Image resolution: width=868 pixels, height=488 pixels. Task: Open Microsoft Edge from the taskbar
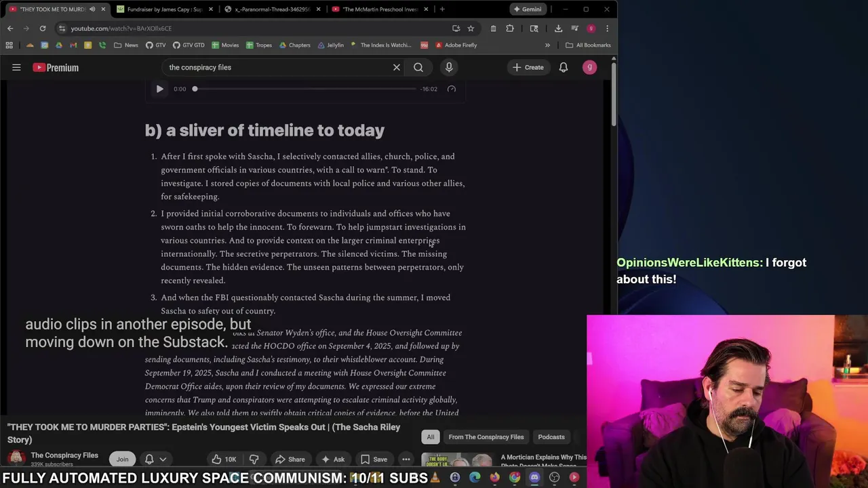pos(475,478)
